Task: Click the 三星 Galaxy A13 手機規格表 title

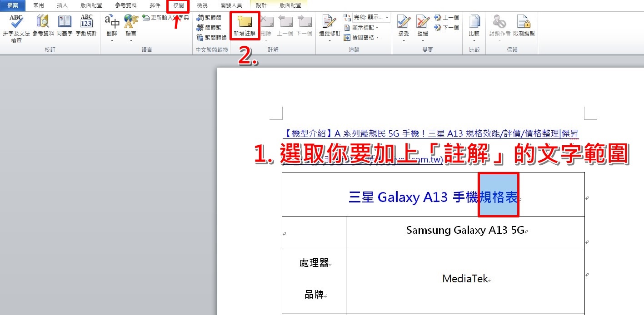Action: [x=433, y=197]
